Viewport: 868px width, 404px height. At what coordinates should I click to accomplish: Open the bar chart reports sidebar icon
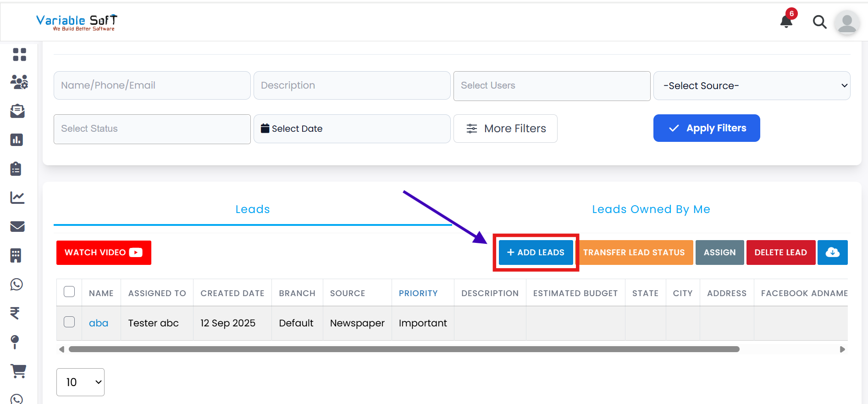click(17, 140)
